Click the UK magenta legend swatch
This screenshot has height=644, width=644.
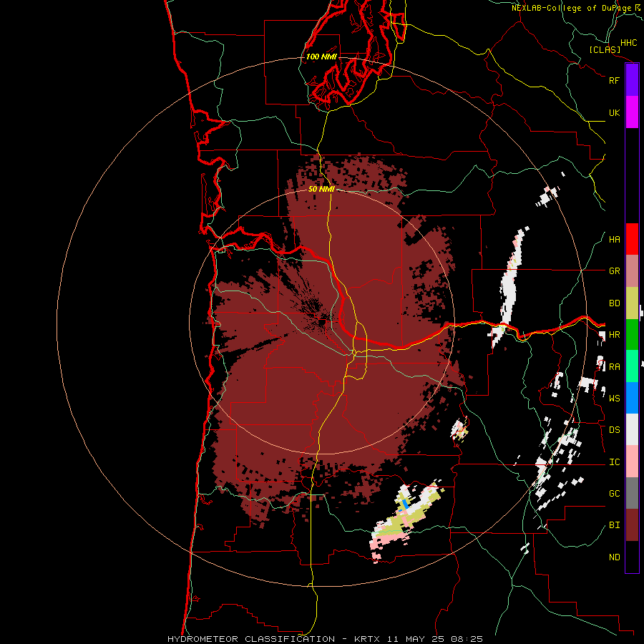point(632,112)
